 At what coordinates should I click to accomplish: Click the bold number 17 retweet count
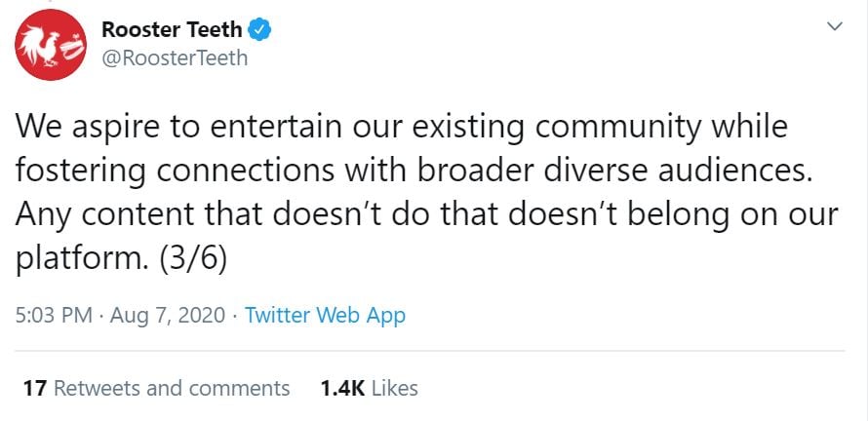[35, 388]
